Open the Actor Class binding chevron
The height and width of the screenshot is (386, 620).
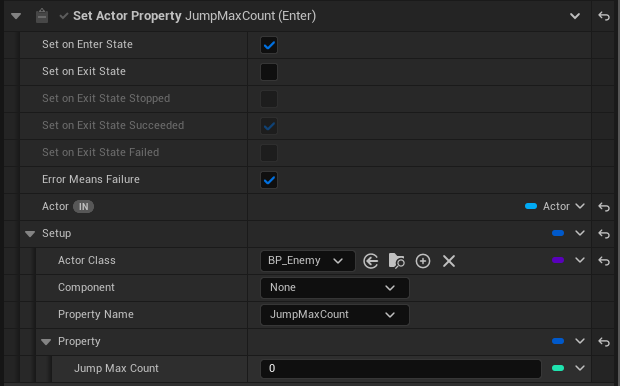point(580,260)
